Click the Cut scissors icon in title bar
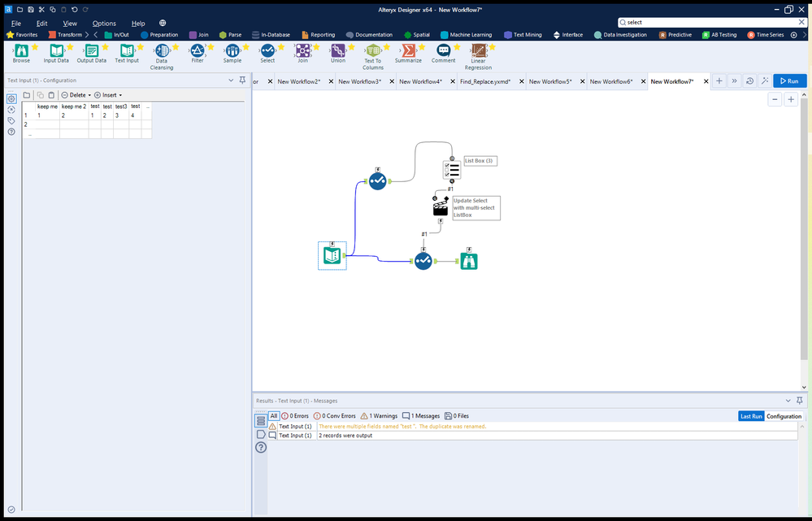Viewport: 812px width, 521px height. [41, 9]
